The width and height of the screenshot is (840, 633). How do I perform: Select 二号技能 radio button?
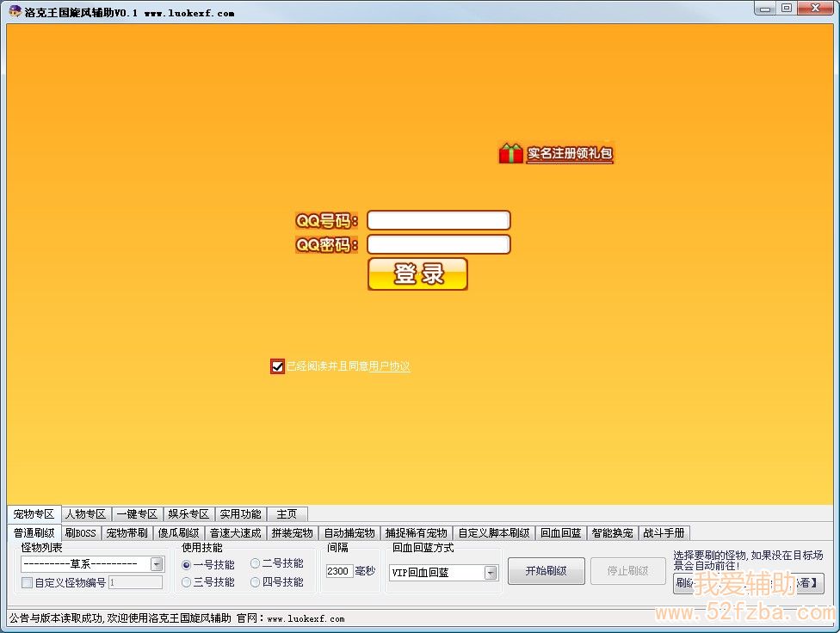pyautogui.click(x=256, y=563)
